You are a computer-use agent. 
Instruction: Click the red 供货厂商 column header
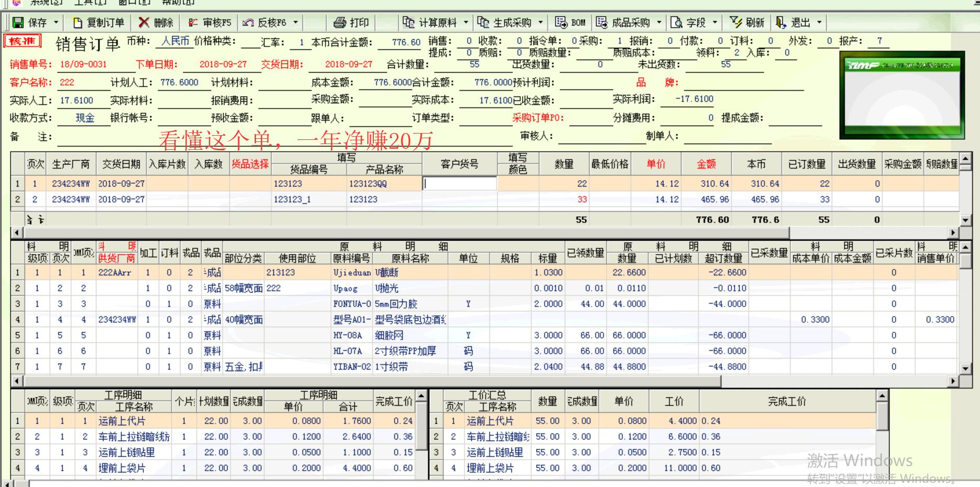[x=116, y=258]
